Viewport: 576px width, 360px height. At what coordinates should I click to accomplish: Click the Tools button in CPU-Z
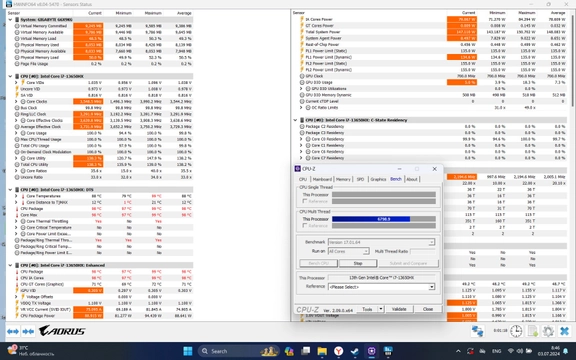click(367, 309)
